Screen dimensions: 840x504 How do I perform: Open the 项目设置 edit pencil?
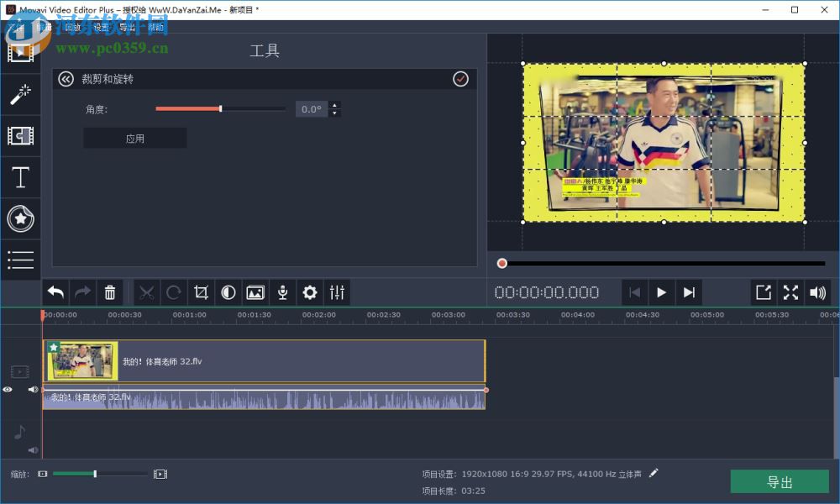click(654, 473)
